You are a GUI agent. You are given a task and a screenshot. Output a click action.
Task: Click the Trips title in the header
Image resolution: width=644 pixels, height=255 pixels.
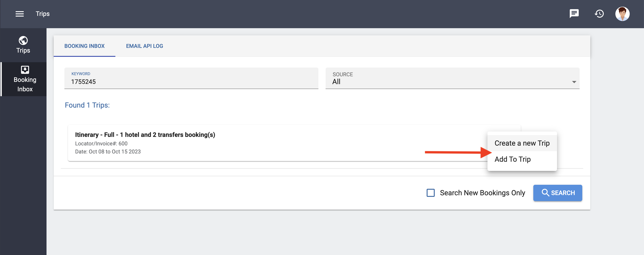(42, 14)
